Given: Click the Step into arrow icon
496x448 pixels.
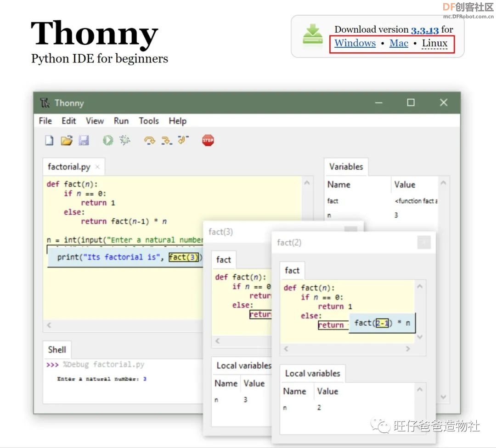Looking at the screenshot, I should pyautogui.click(x=167, y=140).
